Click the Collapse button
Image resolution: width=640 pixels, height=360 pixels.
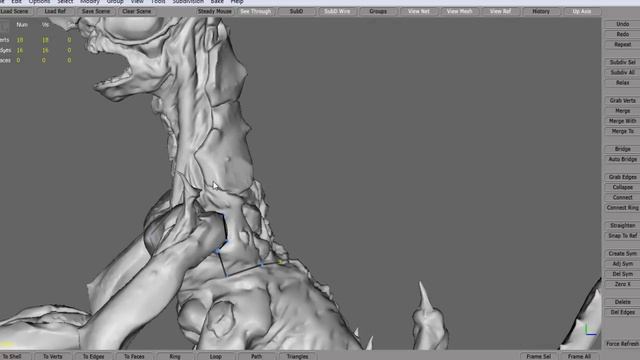pos(622,187)
